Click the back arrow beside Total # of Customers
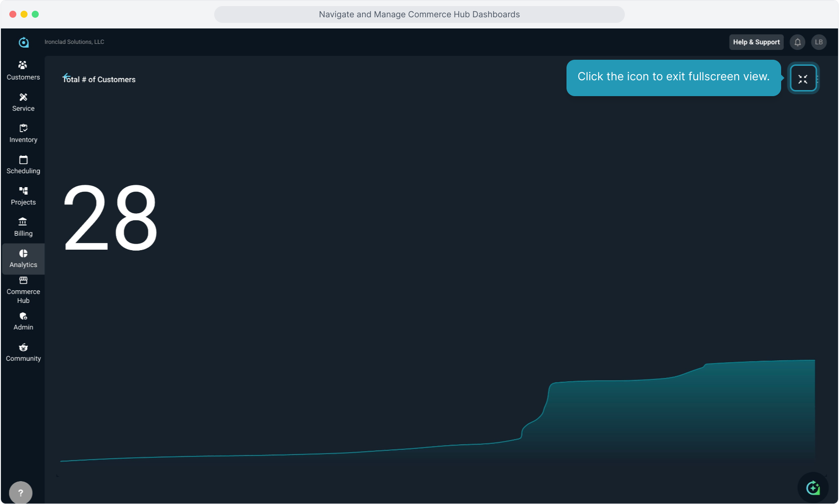The image size is (839, 504). (66, 77)
